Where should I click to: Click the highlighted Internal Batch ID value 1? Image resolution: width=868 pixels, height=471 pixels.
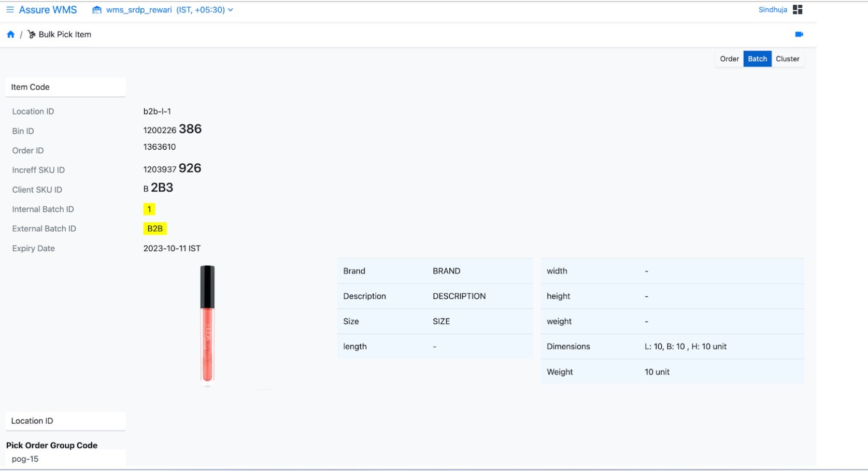pyautogui.click(x=149, y=209)
